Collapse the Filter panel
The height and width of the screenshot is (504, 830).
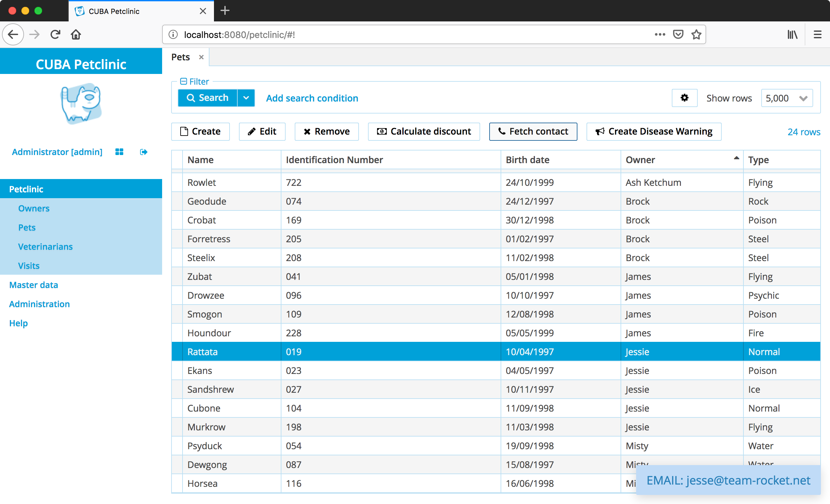coord(184,81)
